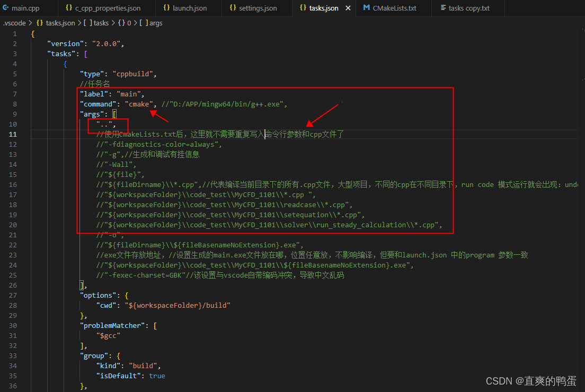Image resolution: width=585 pixels, height=392 pixels.
Task: Click the C++ file icon on main.cpp tab
Action: [7, 8]
